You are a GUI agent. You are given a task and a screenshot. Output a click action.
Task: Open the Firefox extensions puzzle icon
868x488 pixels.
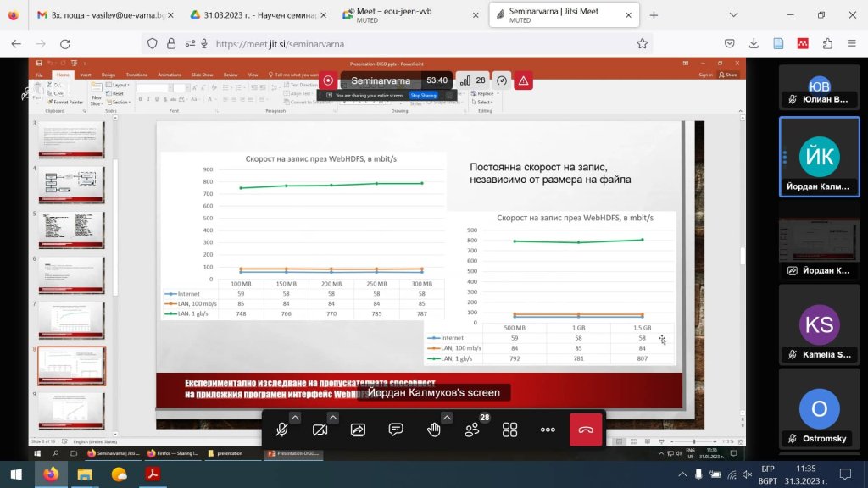click(827, 44)
